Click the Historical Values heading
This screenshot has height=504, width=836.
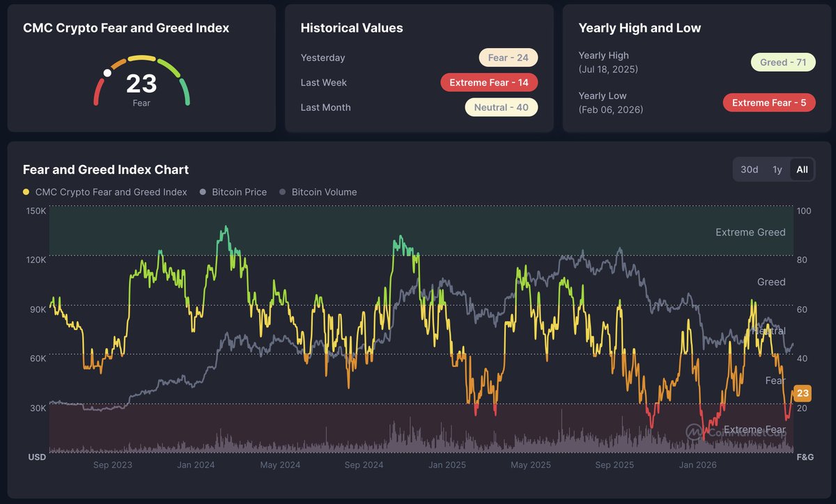pyautogui.click(x=352, y=28)
